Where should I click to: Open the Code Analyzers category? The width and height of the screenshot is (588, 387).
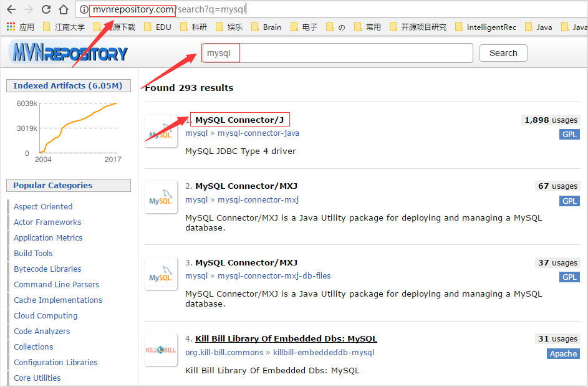coord(42,331)
